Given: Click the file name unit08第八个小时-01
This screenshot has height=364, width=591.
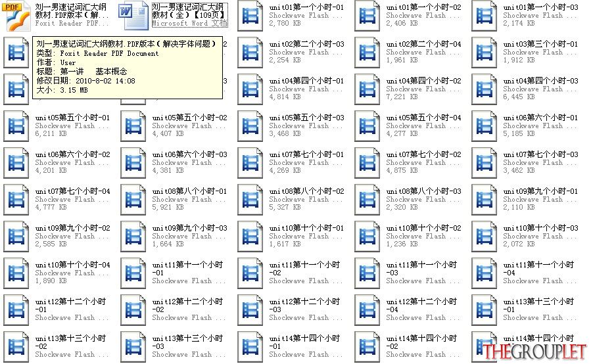Looking at the screenshot, I should point(189,191).
